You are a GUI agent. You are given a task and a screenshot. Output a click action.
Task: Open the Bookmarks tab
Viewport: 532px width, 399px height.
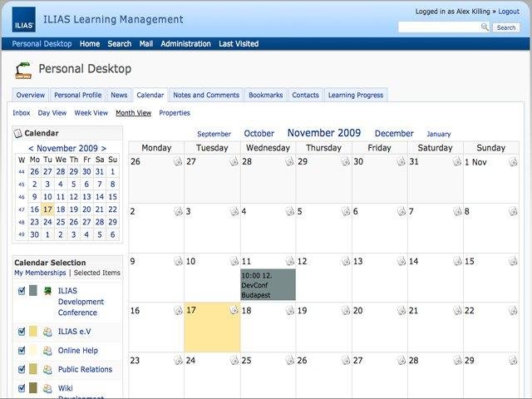point(266,95)
